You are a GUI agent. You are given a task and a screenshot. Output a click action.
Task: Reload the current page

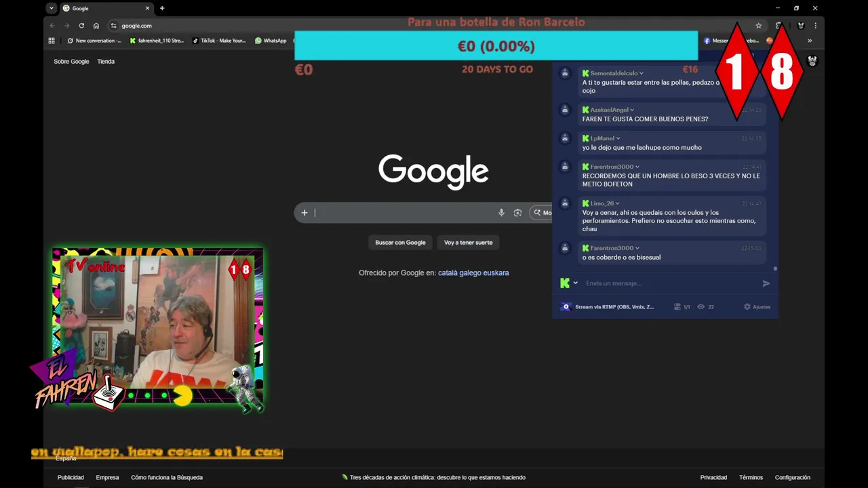81,26
